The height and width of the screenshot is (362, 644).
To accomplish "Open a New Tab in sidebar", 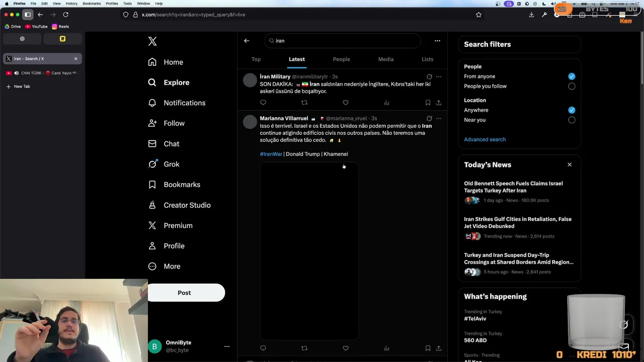I will coord(18,86).
